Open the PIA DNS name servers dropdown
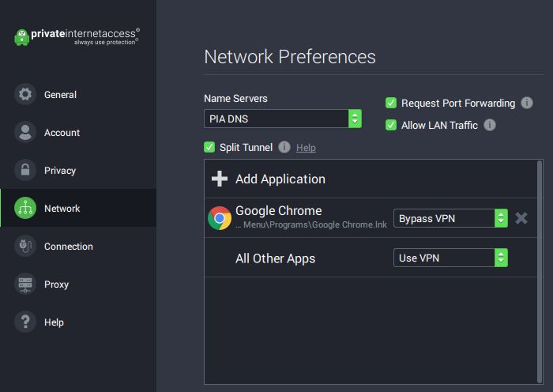The height and width of the screenshot is (392, 553). (x=283, y=119)
